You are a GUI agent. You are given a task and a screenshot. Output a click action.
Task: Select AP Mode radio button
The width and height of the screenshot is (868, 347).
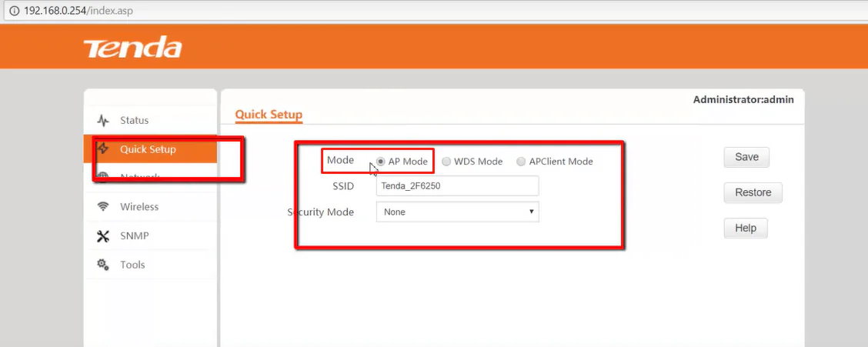(380, 162)
